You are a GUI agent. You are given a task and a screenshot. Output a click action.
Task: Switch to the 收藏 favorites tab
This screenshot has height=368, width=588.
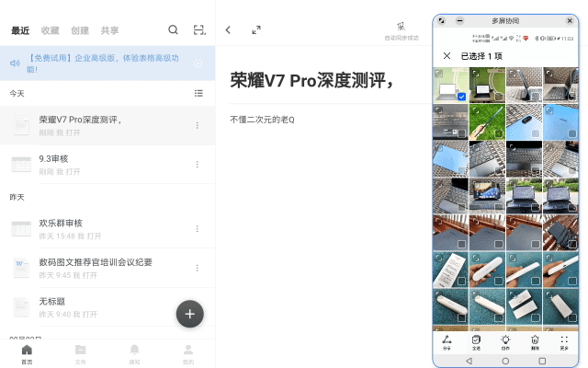51,30
